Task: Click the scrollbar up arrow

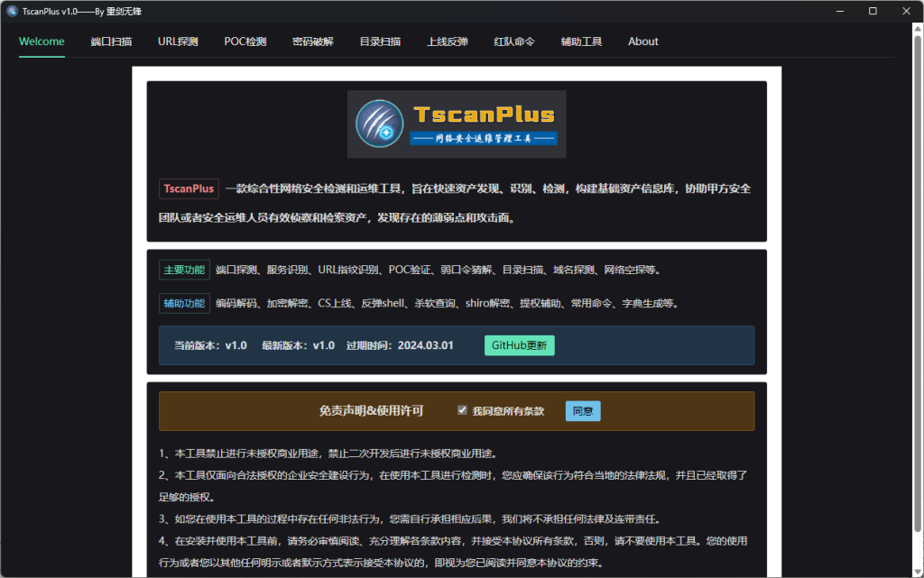Action: coord(918,28)
